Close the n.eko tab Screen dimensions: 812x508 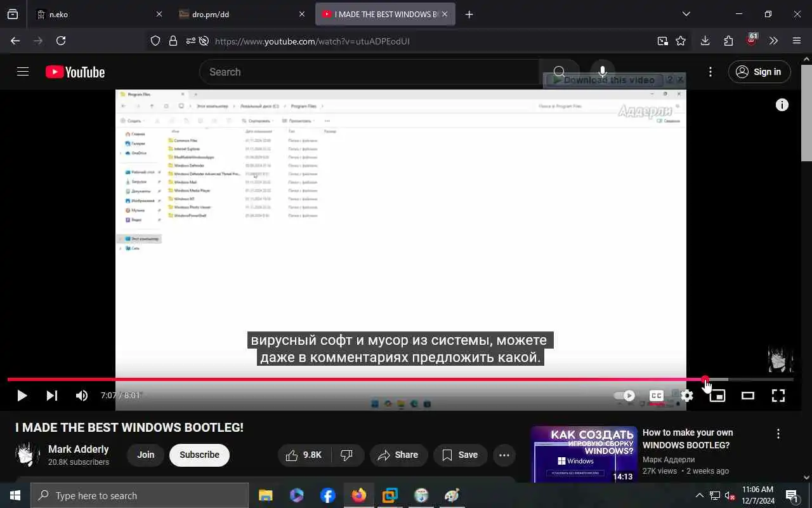click(159, 14)
